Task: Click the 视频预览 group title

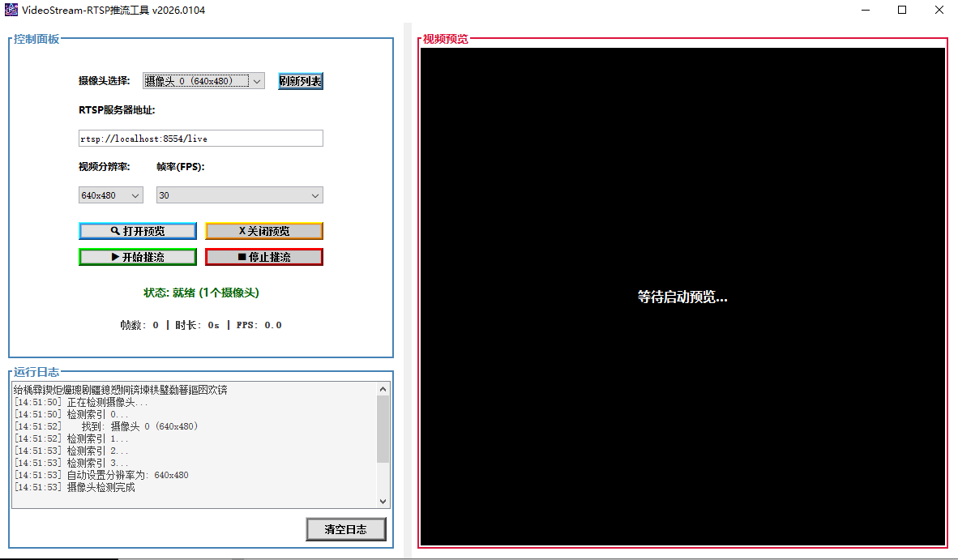Action: tap(446, 39)
